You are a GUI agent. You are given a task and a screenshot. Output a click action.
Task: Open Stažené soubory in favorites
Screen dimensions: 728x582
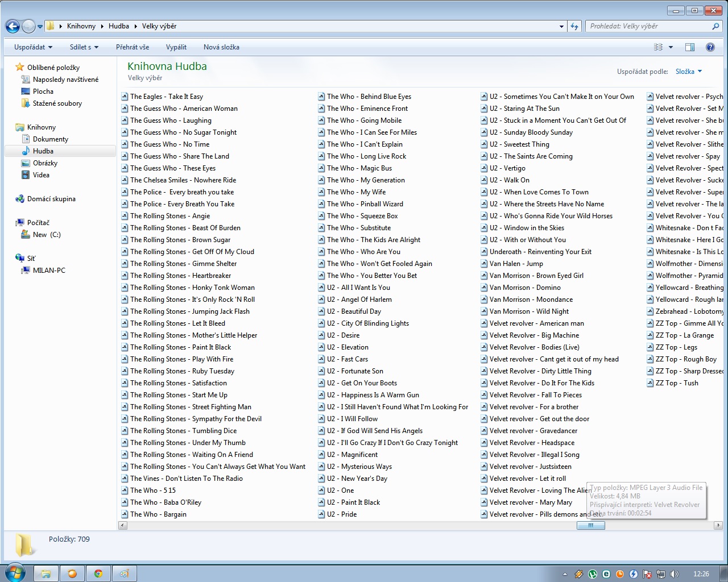57,103
